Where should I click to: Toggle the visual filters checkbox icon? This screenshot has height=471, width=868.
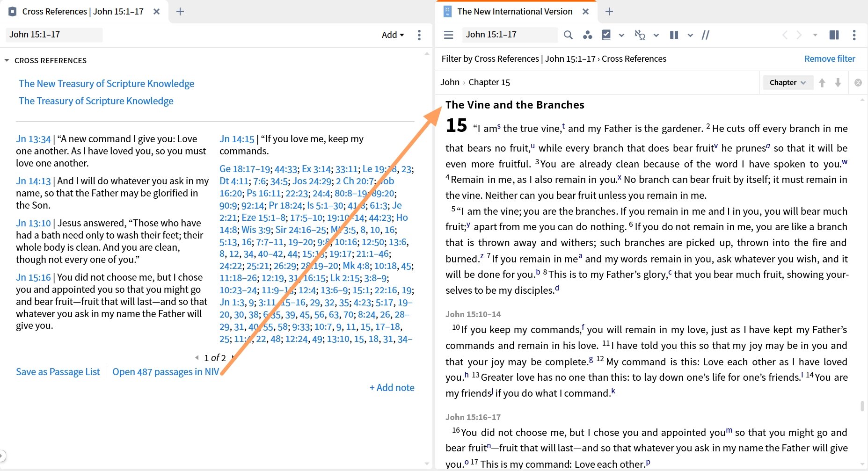[x=606, y=35]
